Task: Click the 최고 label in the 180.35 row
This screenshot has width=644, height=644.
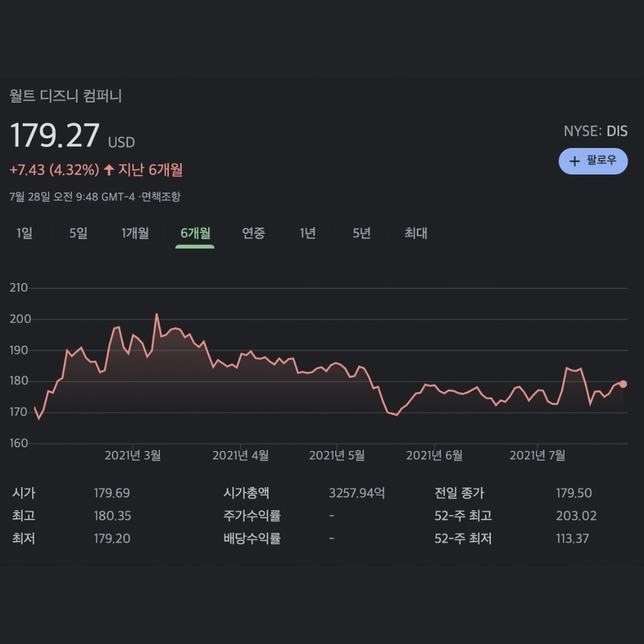Action: 23,515
